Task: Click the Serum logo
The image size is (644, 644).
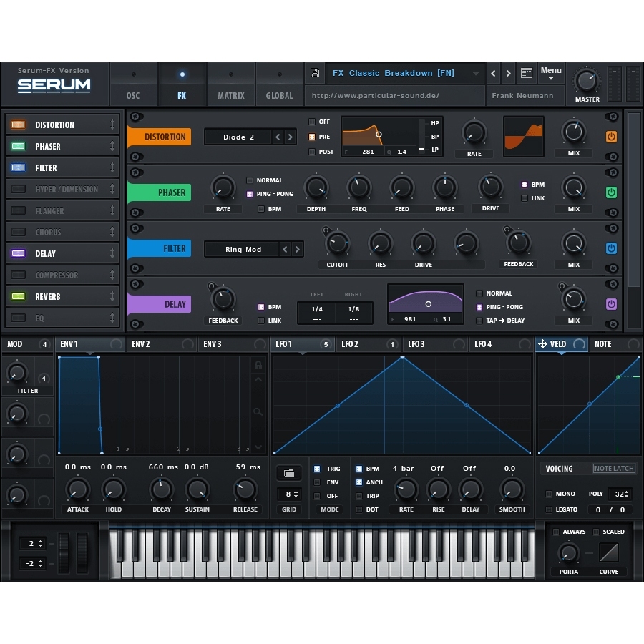Action: (x=54, y=85)
